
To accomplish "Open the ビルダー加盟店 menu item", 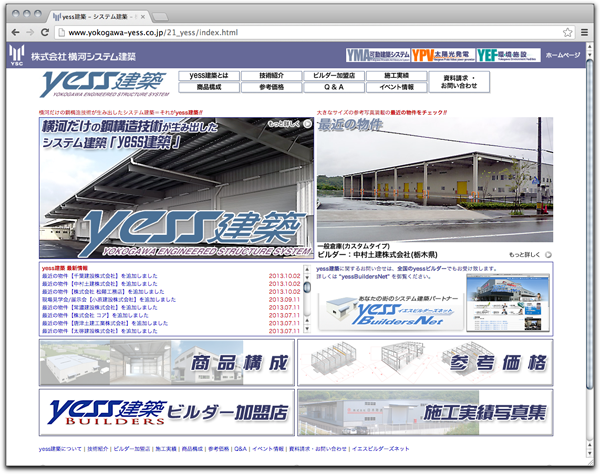I will click(334, 76).
